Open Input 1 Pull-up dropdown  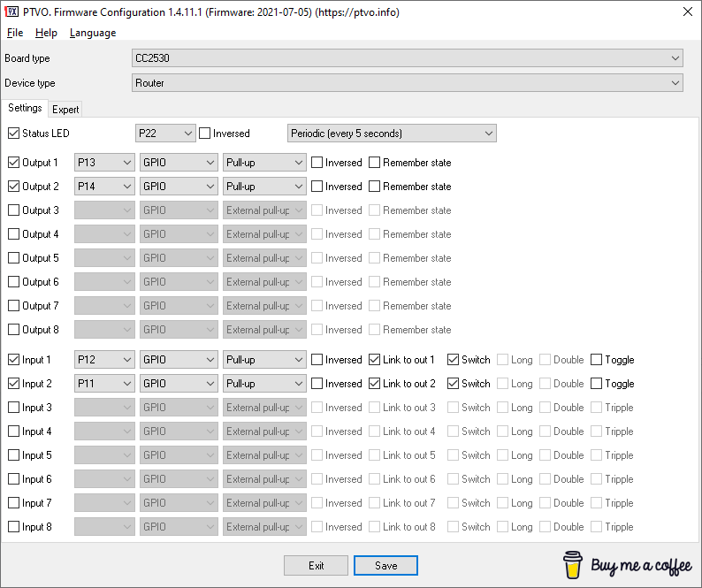[x=264, y=360]
